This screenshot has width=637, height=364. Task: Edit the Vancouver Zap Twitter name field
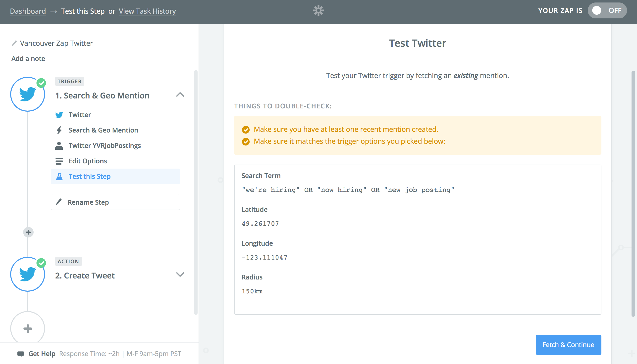pos(100,43)
